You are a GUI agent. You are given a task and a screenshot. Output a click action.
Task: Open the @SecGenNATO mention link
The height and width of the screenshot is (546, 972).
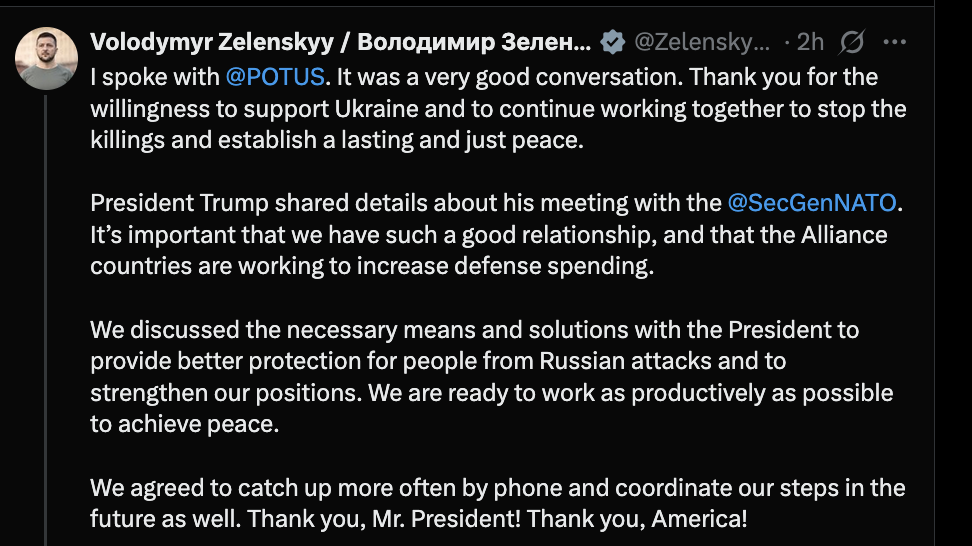click(x=814, y=203)
